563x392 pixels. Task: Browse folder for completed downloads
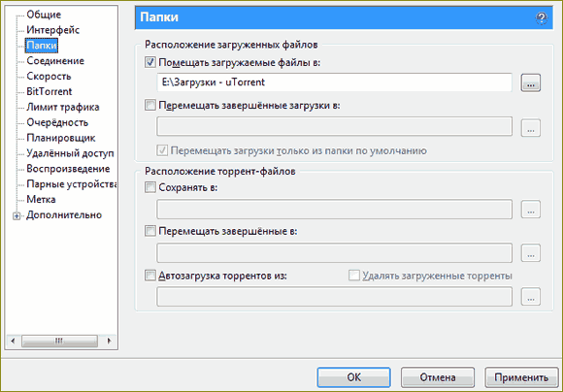coord(531,128)
